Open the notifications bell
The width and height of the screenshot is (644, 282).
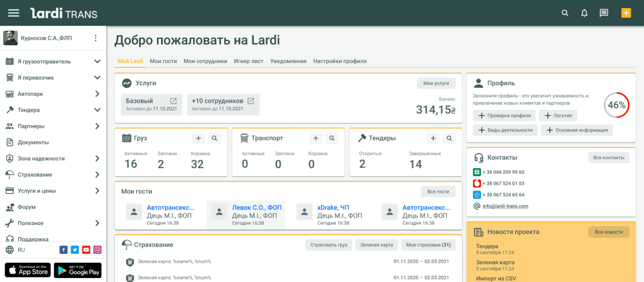pos(584,13)
